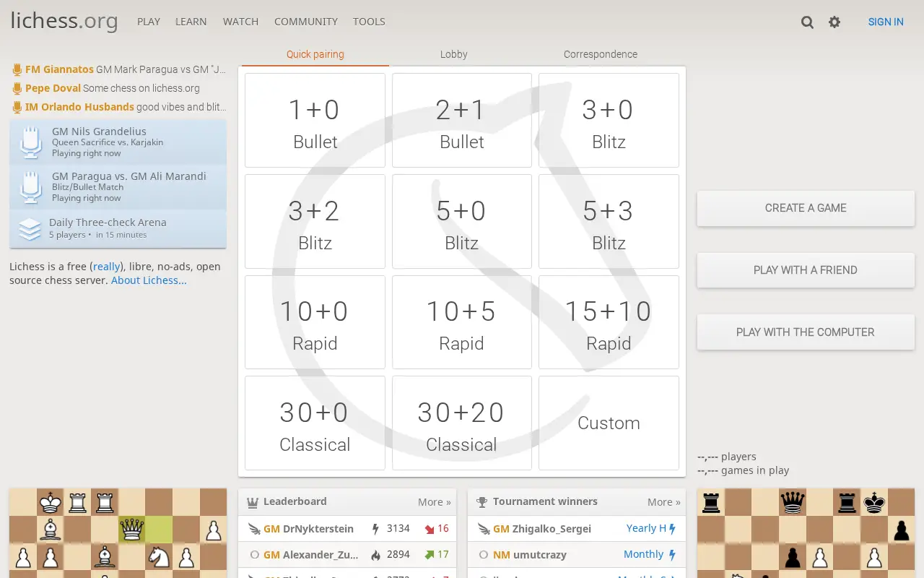The image size is (924, 578).
Task: Click the lightning icon after Yearly H
Action: click(x=672, y=529)
